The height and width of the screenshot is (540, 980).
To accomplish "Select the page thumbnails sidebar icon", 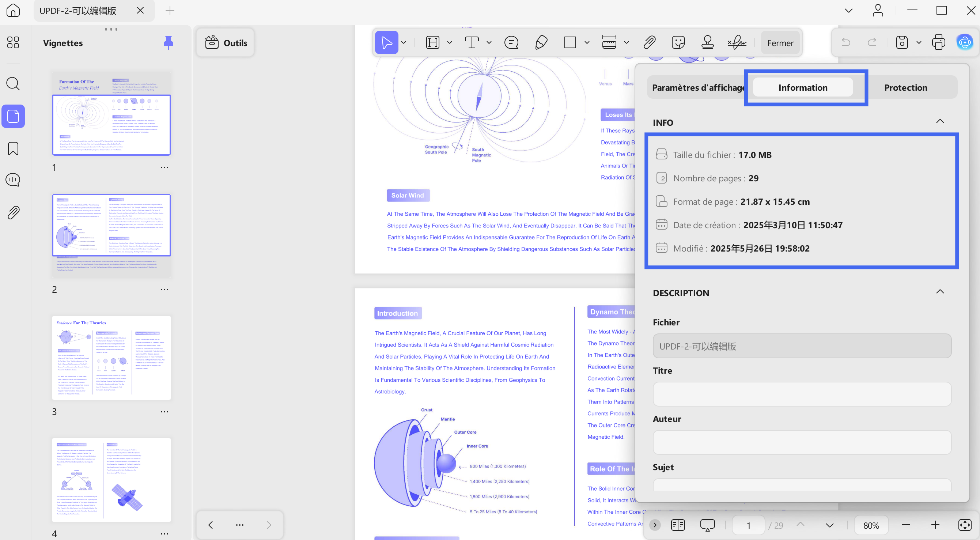I will 13,116.
